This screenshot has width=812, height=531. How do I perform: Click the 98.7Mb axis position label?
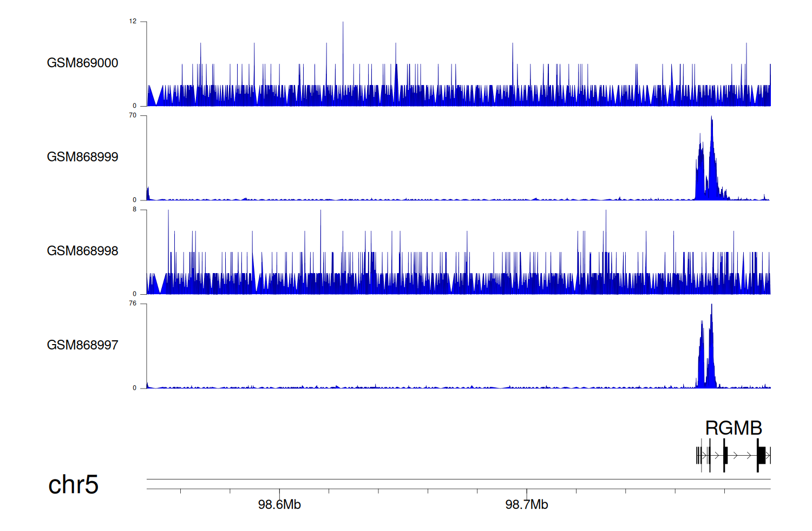[x=526, y=505]
